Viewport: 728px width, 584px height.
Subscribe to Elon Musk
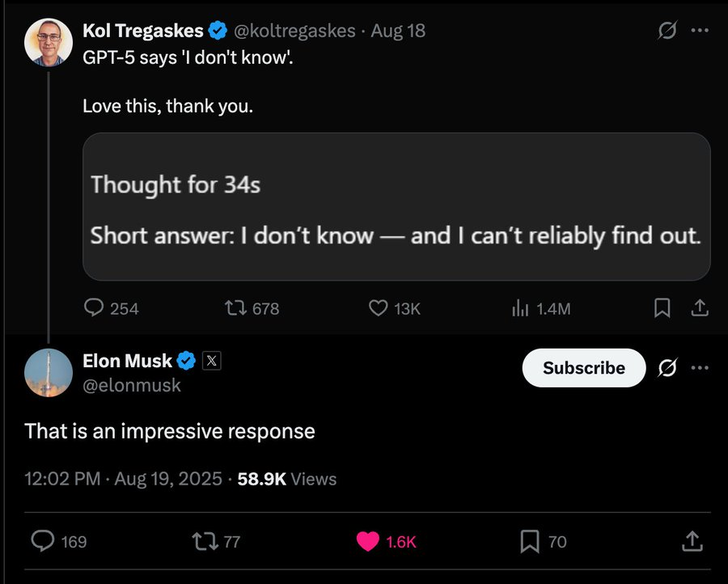click(x=583, y=368)
